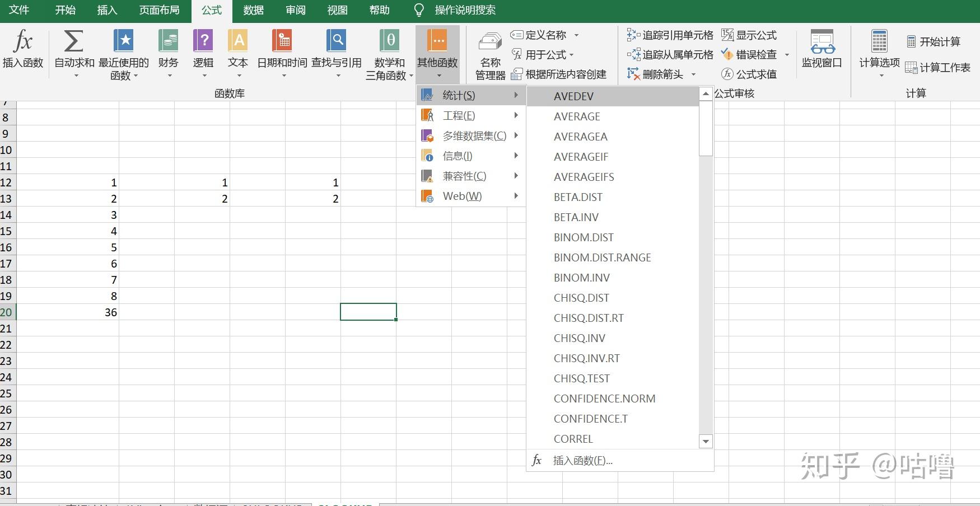The width and height of the screenshot is (980, 506).
Task: Select row header 12
Action: 8,182
